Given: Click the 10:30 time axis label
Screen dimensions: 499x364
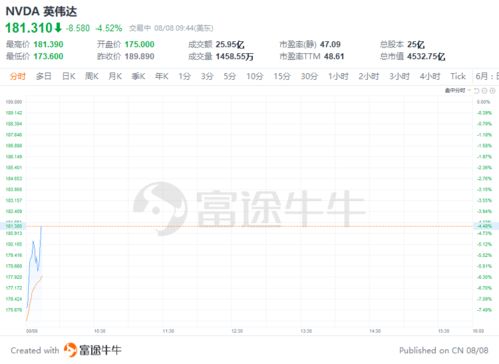Looking at the screenshot, I should point(100,331).
